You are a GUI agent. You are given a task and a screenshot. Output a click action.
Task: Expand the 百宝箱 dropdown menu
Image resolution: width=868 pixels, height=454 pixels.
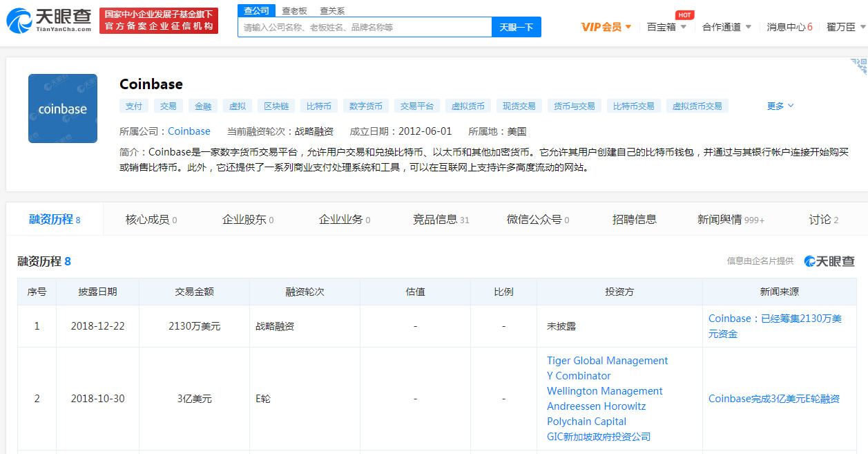667,27
